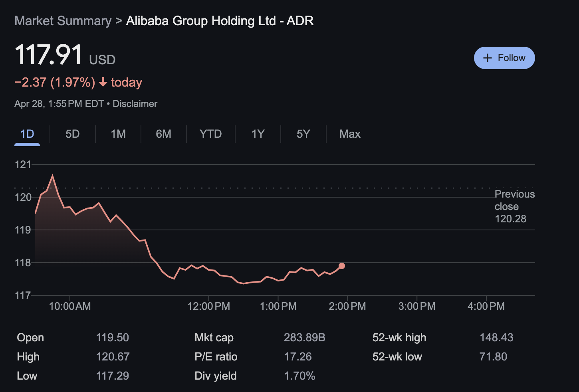Select the 5Y time range tab
Viewport: 579px width, 392px height.
(303, 134)
